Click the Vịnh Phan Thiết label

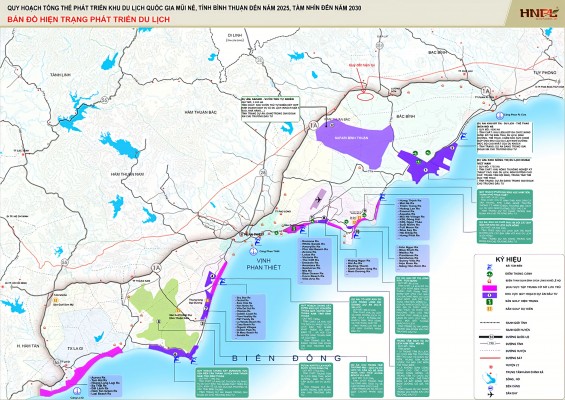click(x=264, y=264)
